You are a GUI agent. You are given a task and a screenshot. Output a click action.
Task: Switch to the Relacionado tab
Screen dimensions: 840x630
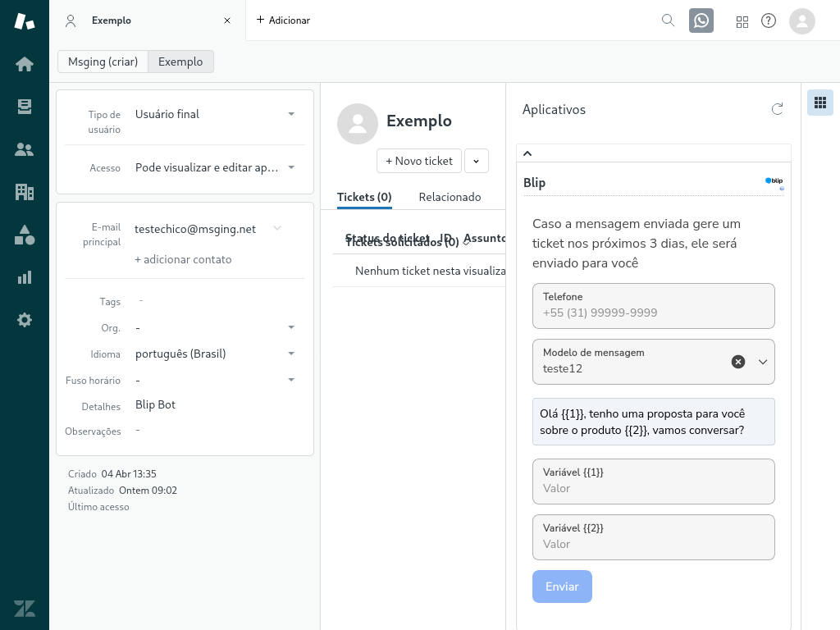point(450,197)
